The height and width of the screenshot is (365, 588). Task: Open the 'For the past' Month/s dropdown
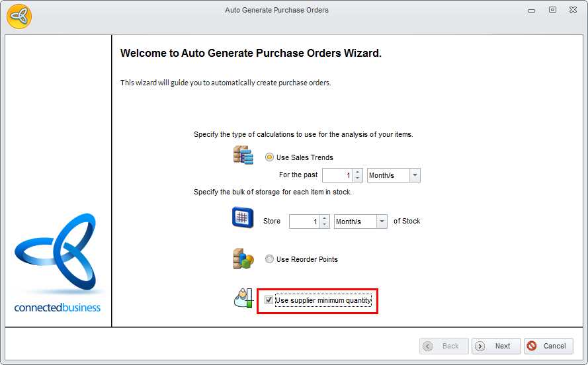coord(415,175)
